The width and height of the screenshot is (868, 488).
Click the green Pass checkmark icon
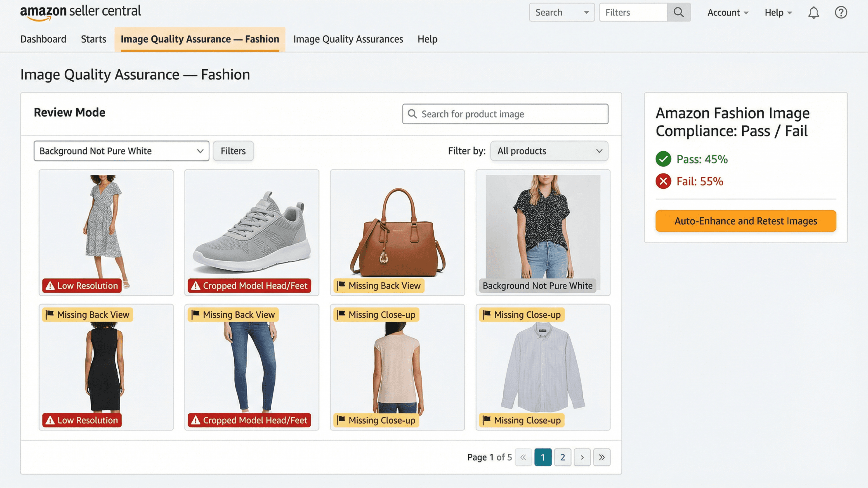[663, 159]
